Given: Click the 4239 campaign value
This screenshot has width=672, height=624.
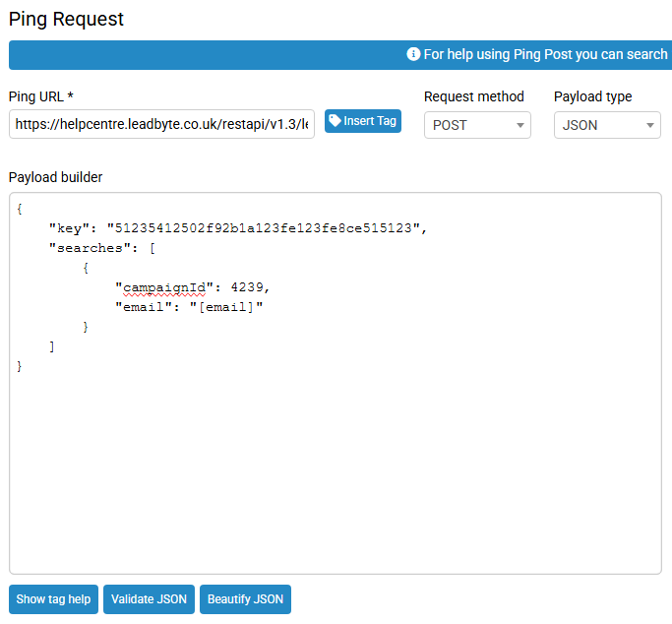Looking at the screenshot, I should point(247,287).
